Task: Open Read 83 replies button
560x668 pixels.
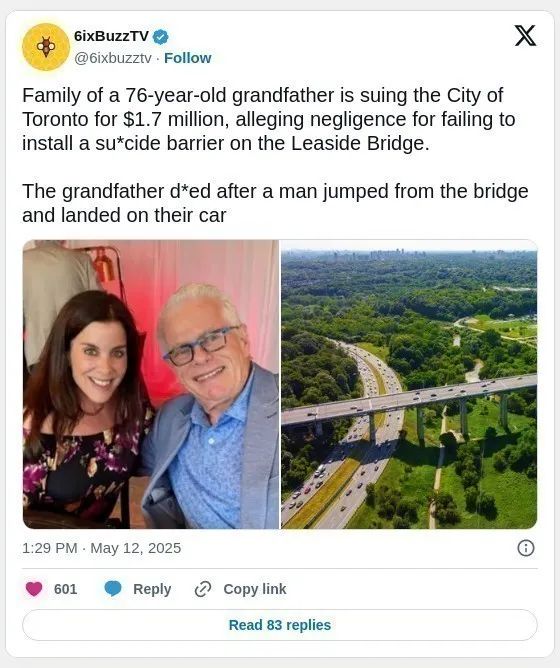Action: coord(280,625)
